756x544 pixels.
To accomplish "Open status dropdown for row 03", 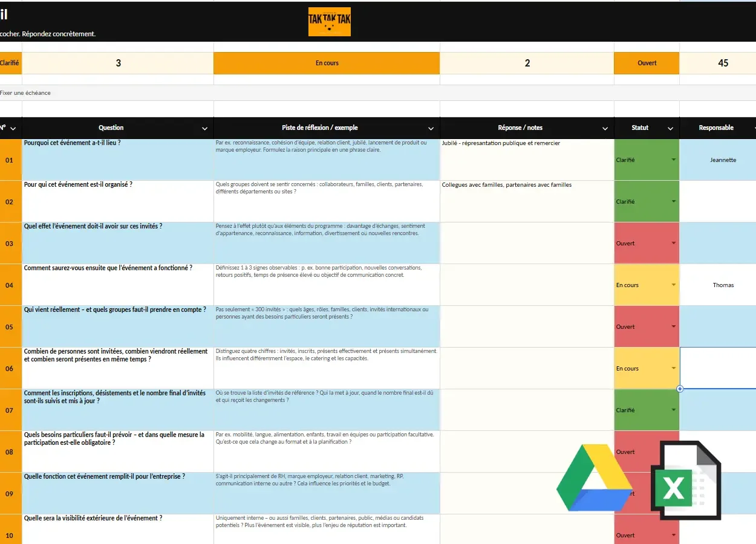I will [674, 243].
